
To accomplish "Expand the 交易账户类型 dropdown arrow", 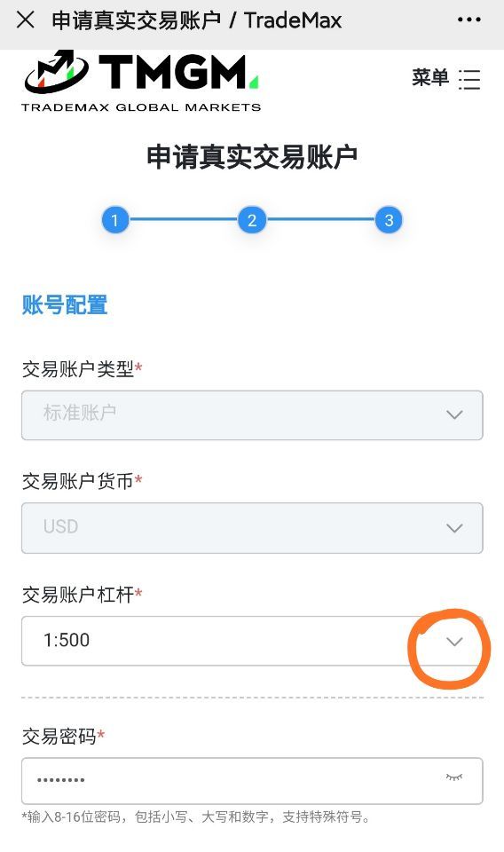I will click(x=454, y=414).
